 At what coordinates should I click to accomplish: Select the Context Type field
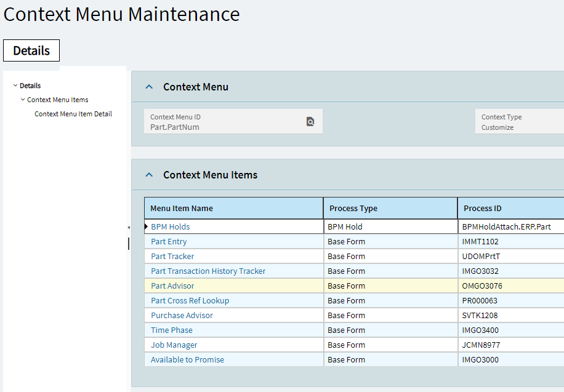pyautogui.click(x=520, y=122)
